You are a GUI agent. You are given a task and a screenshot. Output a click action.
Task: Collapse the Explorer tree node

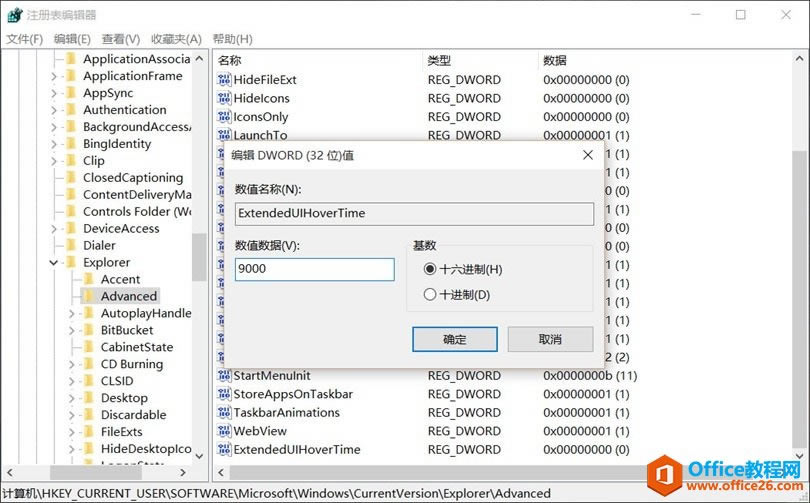[x=54, y=263]
